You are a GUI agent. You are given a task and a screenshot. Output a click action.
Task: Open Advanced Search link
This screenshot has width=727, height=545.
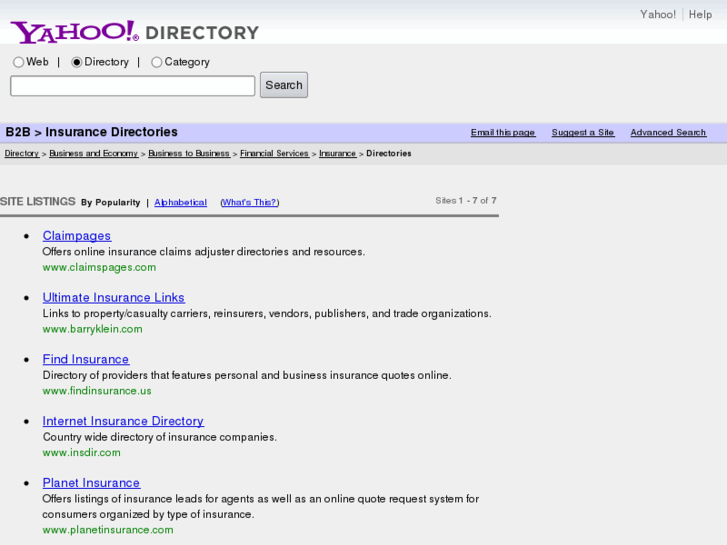[668, 133]
